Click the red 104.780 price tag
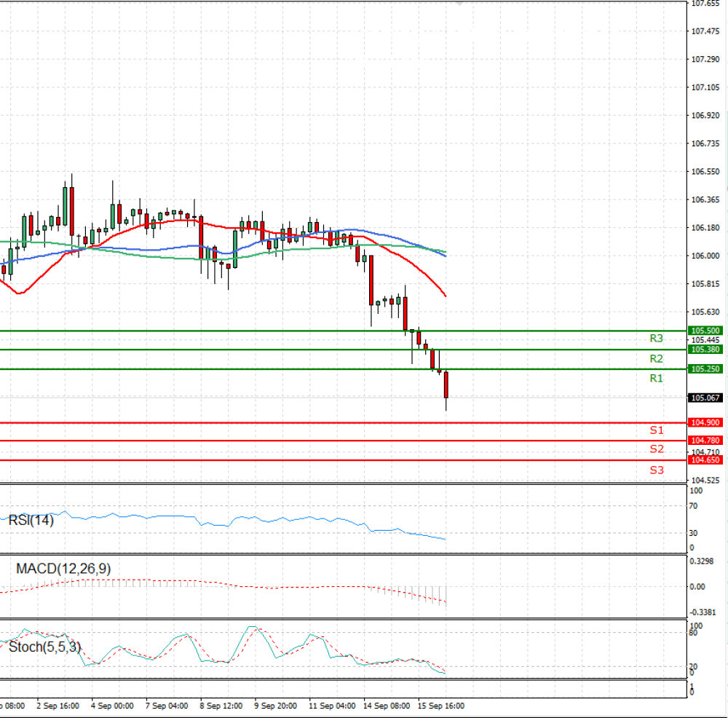This screenshot has height=718, width=728. (x=705, y=441)
